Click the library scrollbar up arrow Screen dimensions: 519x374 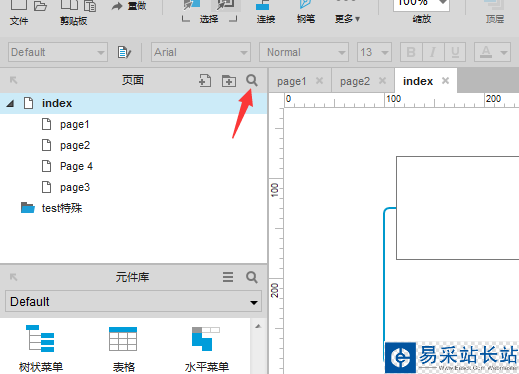(258, 326)
